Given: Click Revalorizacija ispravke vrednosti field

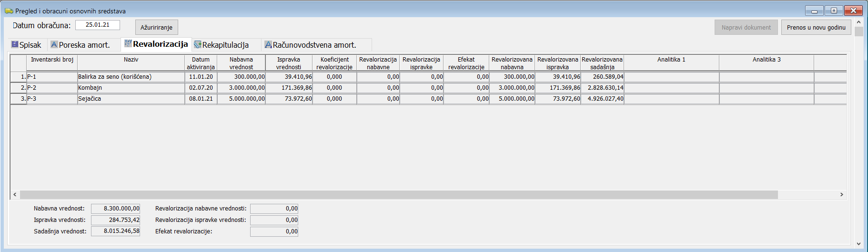Looking at the screenshot, I should [x=274, y=220].
